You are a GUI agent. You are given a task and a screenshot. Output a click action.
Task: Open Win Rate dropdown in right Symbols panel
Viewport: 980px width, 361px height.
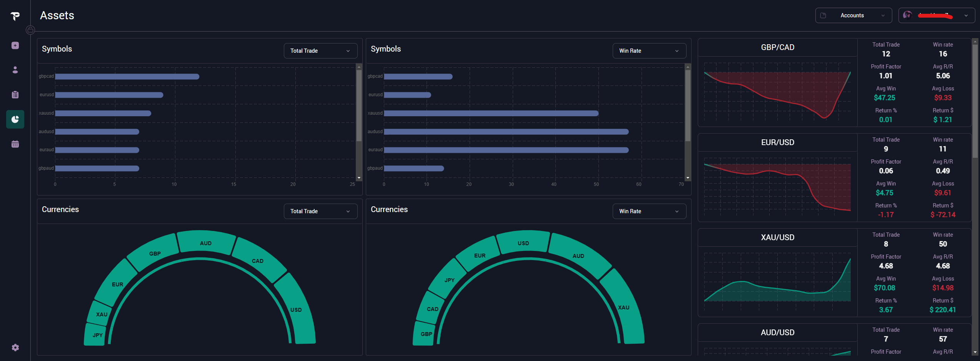point(649,51)
